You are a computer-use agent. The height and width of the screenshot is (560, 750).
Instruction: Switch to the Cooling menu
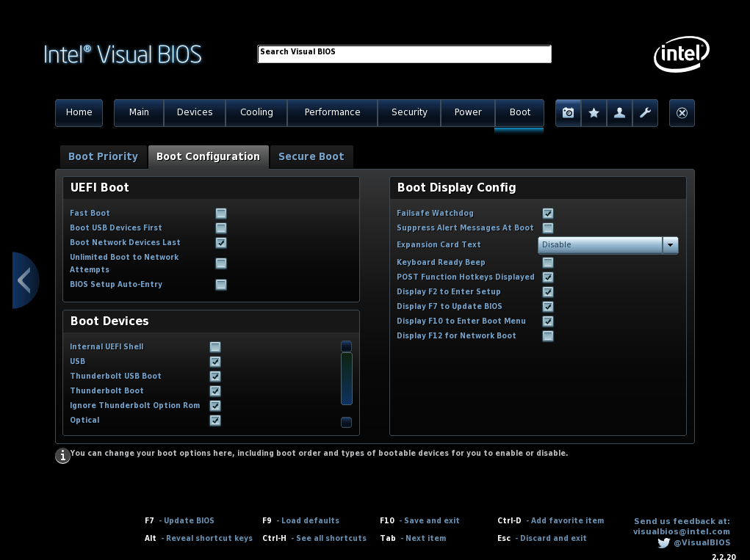[x=256, y=113]
